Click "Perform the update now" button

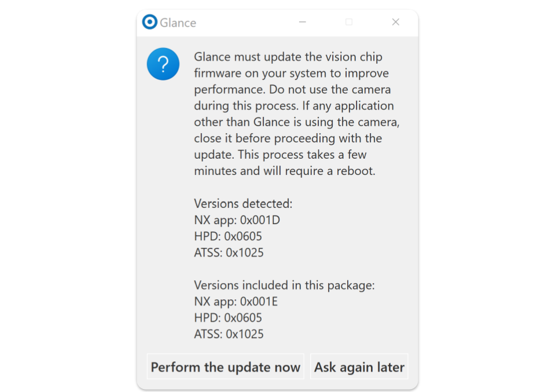coord(226,367)
